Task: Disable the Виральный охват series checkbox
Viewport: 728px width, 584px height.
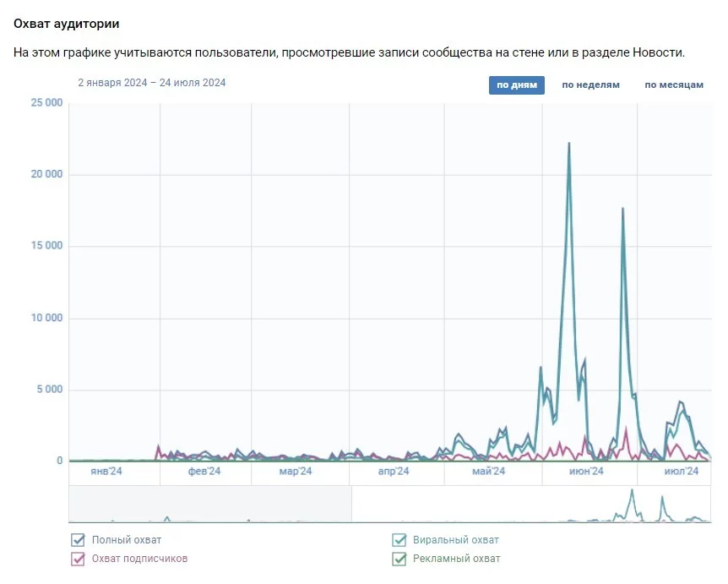Action: 399,540
